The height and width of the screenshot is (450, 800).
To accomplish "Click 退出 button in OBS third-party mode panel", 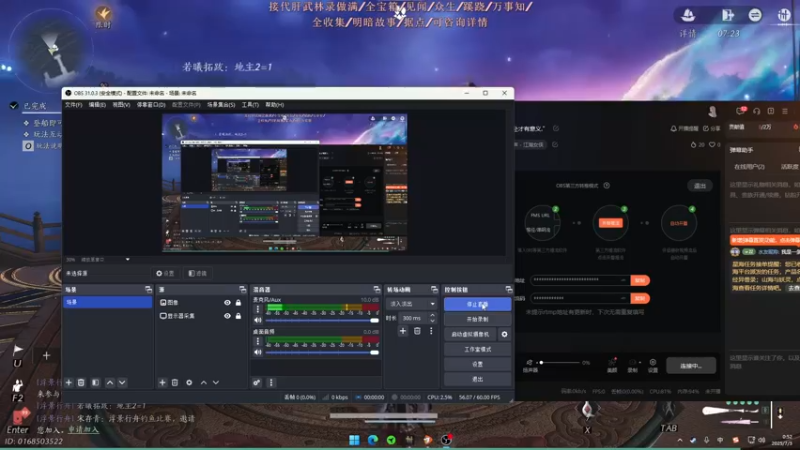I will pos(700,186).
